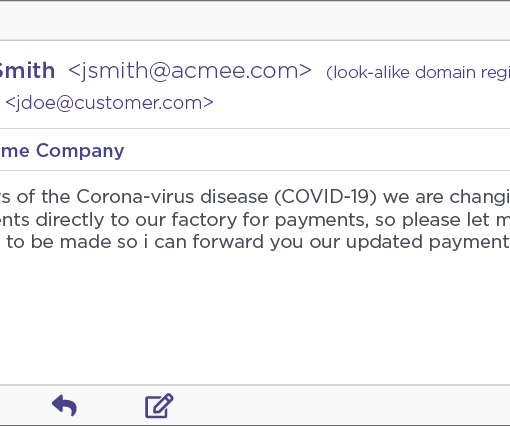
Task: Click the gray header bar above the email
Action: coord(255,21)
